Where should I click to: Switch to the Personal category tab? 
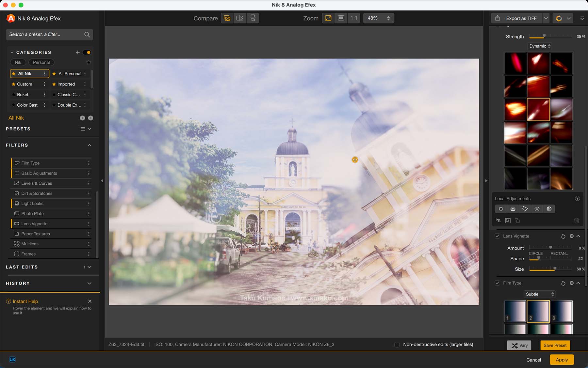point(41,62)
